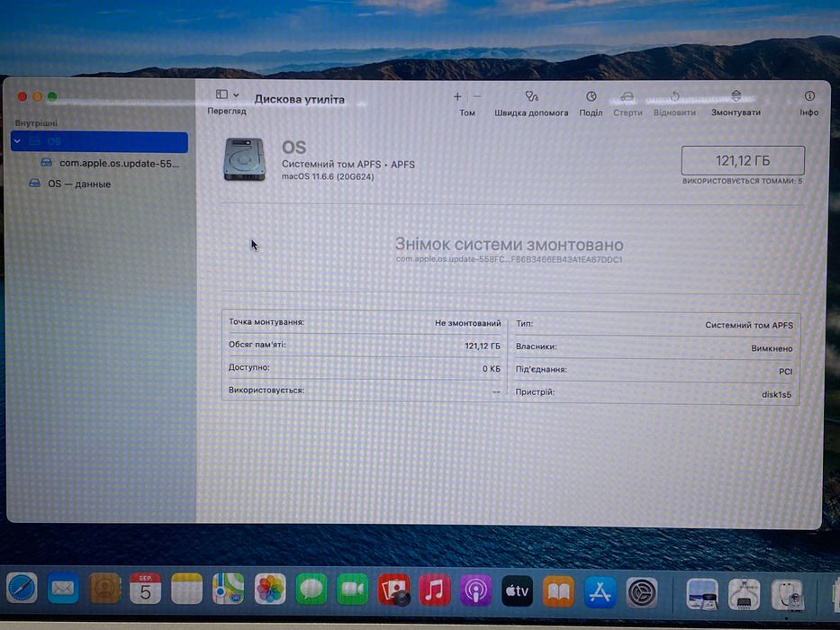Click the 'Системний том APFS • APFS' subtitle
The width and height of the screenshot is (840, 630).
348,165
